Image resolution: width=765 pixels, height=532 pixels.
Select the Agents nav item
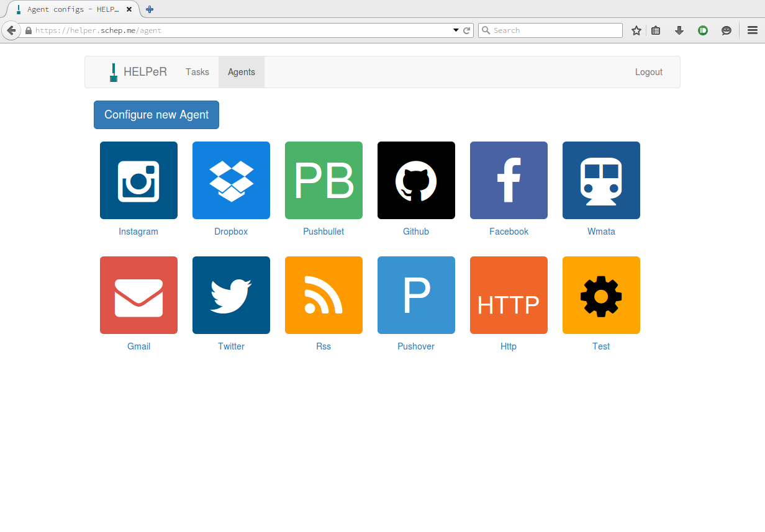coord(242,72)
